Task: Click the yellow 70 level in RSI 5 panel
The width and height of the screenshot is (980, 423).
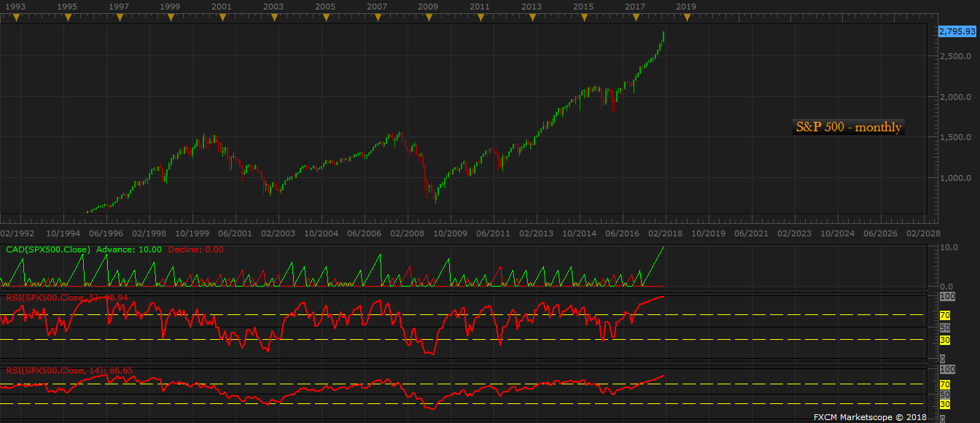Action: coord(944,315)
